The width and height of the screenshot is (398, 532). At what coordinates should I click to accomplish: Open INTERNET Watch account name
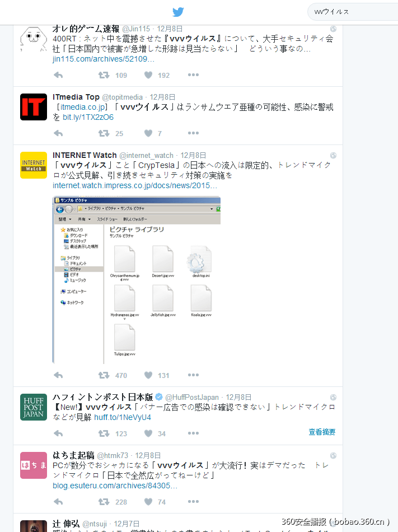[85, 155]
